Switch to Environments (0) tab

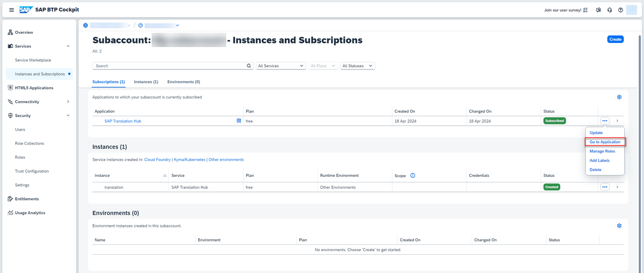[184, 82]
